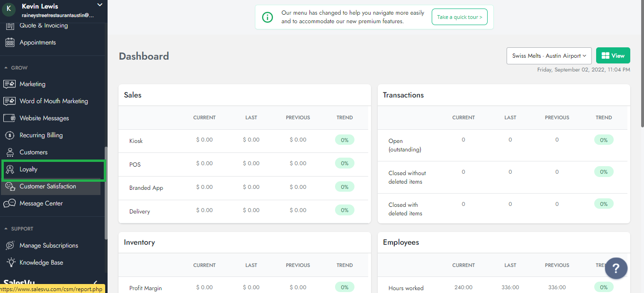
Task: Click the Message Center chat icon
Action: pos(9,204)
